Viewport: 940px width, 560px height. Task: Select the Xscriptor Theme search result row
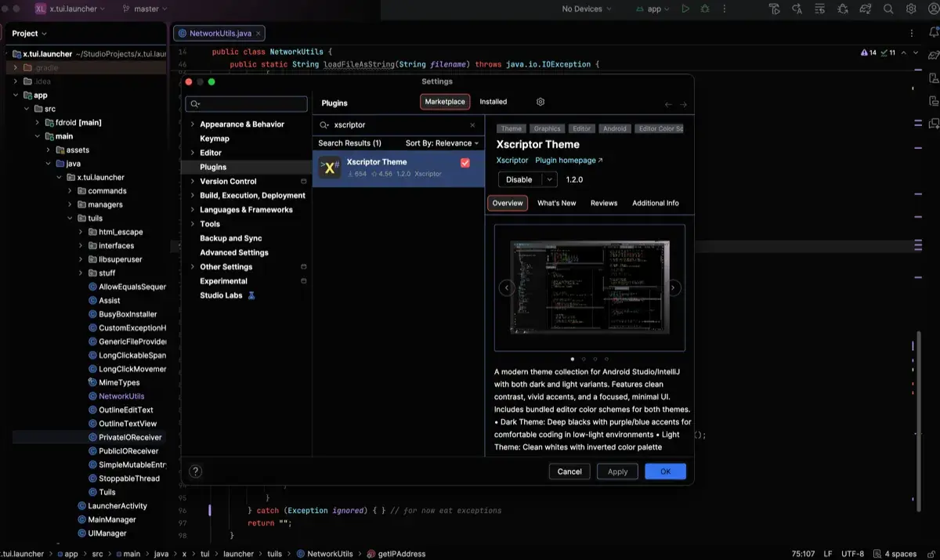[399, 168]
